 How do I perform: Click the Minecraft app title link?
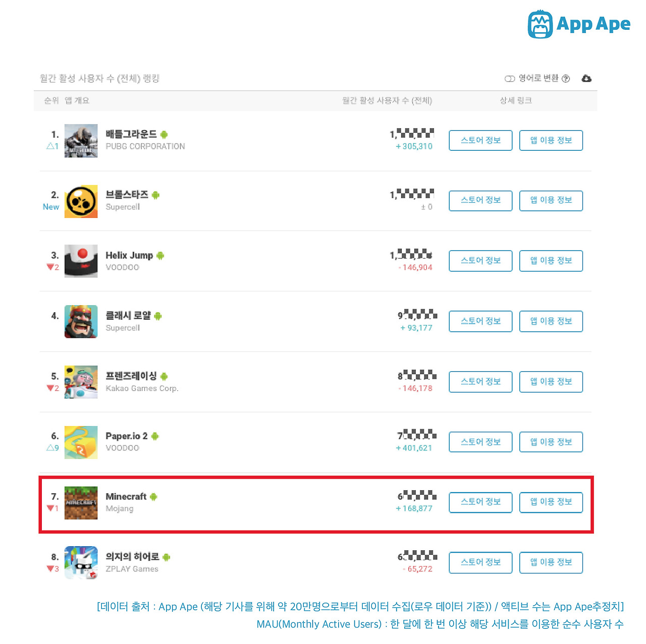coord(126,497)
